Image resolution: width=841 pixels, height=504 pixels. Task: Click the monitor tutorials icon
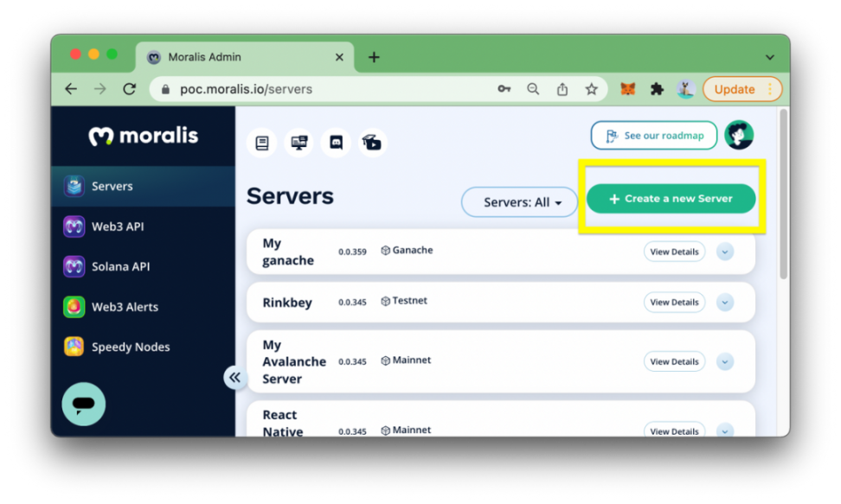[x=299, y=143]
